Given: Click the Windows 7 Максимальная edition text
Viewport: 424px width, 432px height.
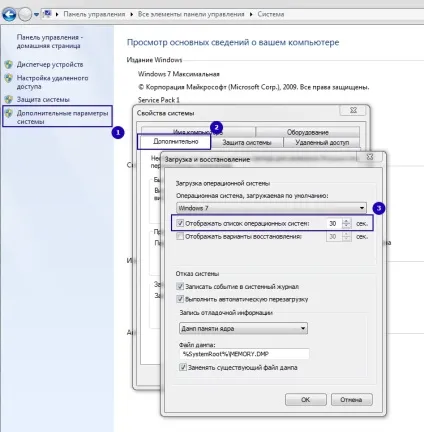Looking at the screenshot, I should pos(179,74).
